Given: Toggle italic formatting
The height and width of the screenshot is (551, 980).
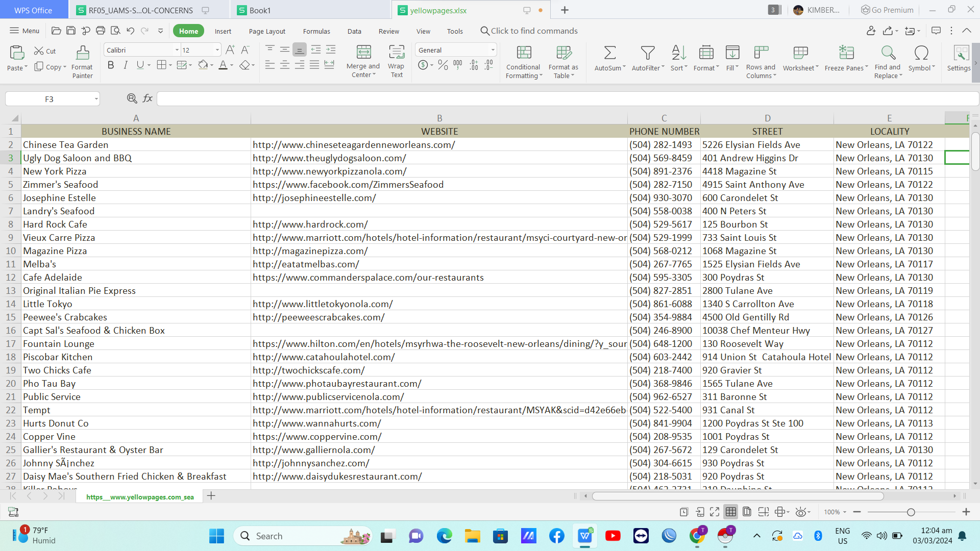Looking at the screenshot, I should (126, 65).
